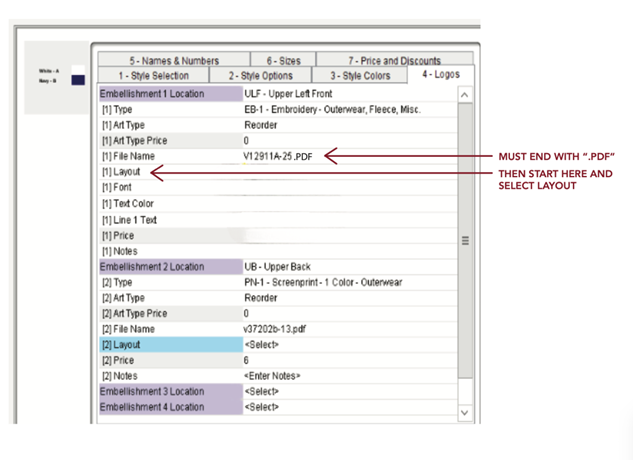633x460 pixels.
Task: Select the 7 - Price and Discounts tab
Action: point(394,61)
